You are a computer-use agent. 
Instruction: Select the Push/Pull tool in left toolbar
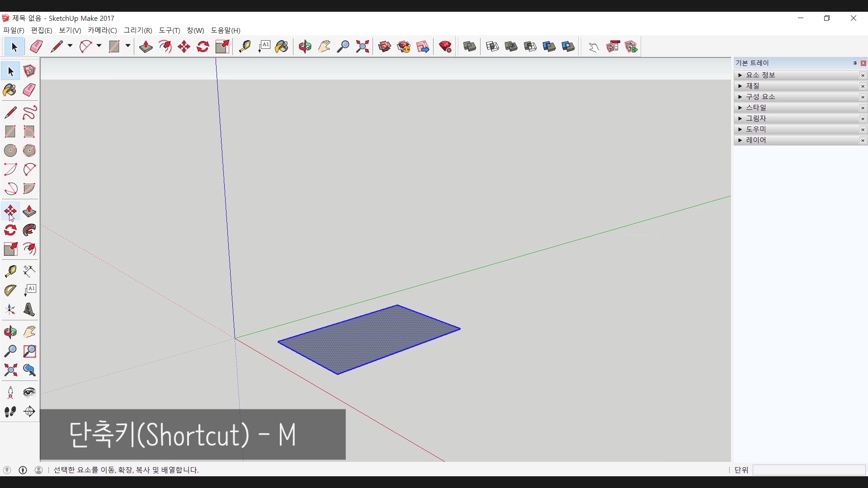point(29,211)
